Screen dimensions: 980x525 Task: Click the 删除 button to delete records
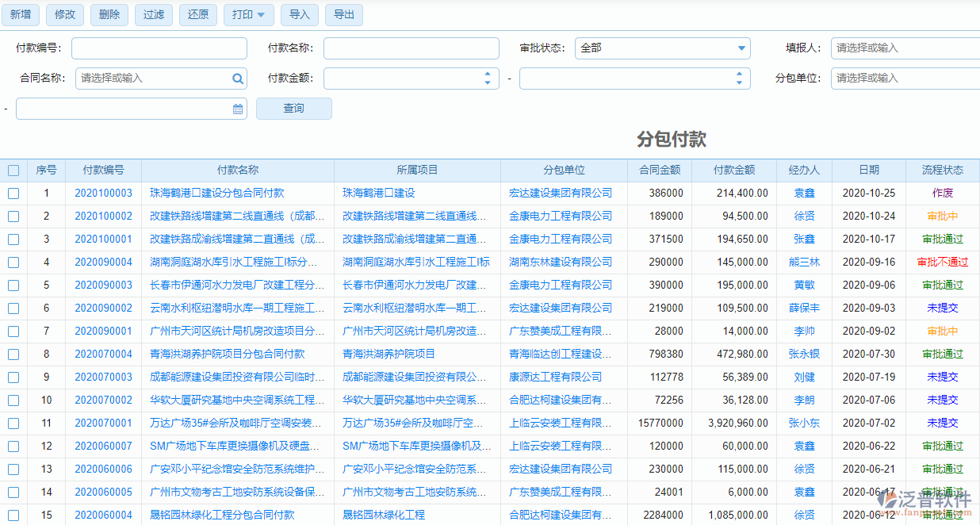(109, 14)
